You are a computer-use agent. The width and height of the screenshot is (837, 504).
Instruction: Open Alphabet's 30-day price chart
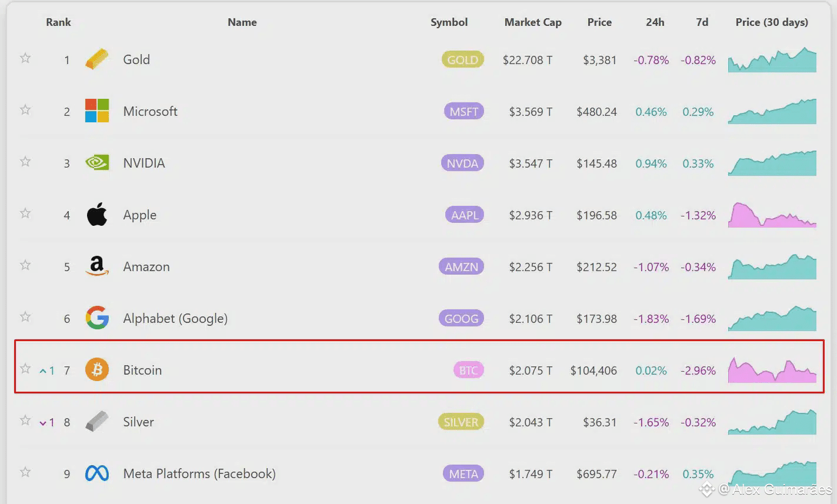point(772,318)
